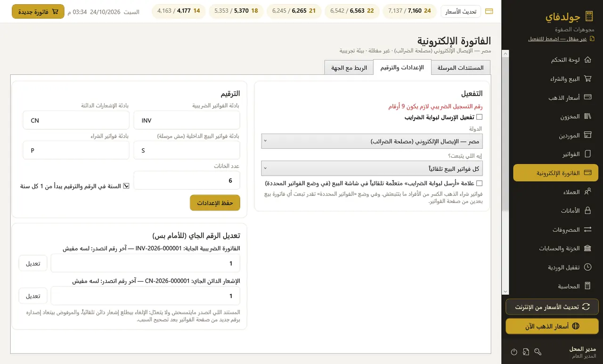Click the 24 karat price chip
Viewport: 603px width, 364px height.
pyautogui.click(x=409, y=11)
